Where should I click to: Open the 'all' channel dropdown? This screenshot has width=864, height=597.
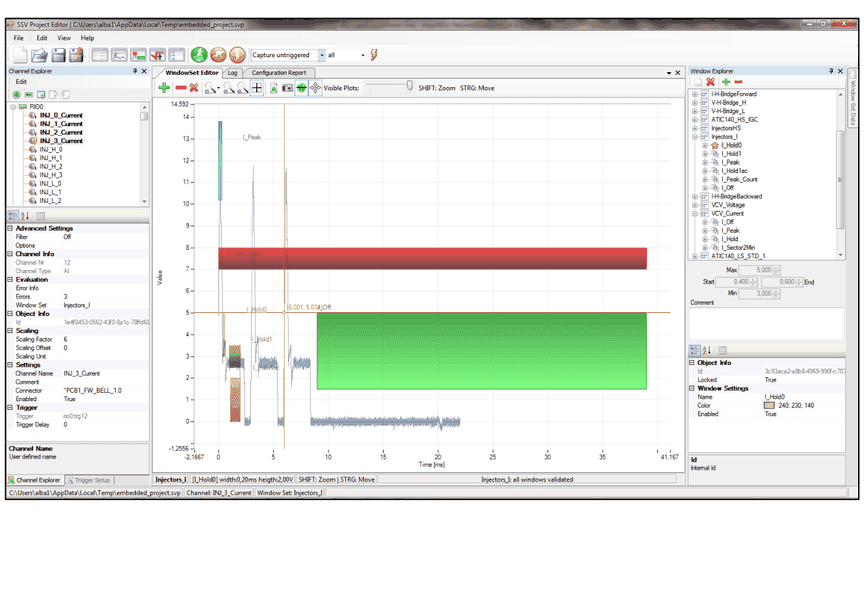tap(363, 55)
